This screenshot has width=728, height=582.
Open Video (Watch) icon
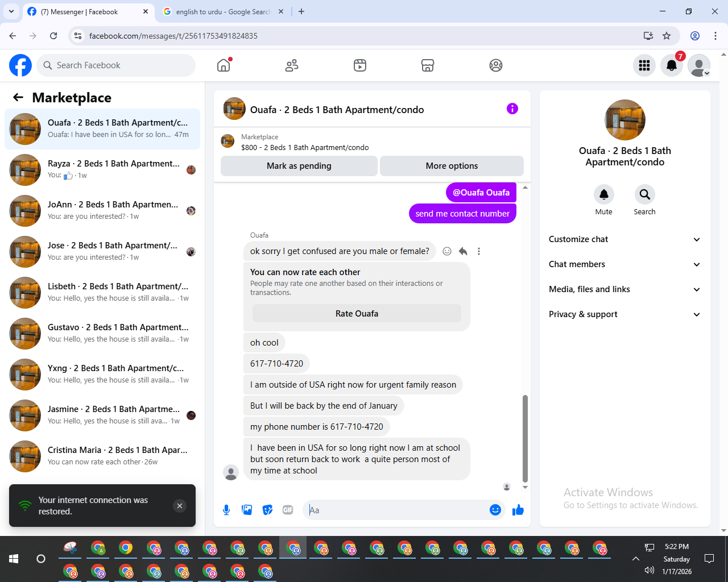point(360,65)
